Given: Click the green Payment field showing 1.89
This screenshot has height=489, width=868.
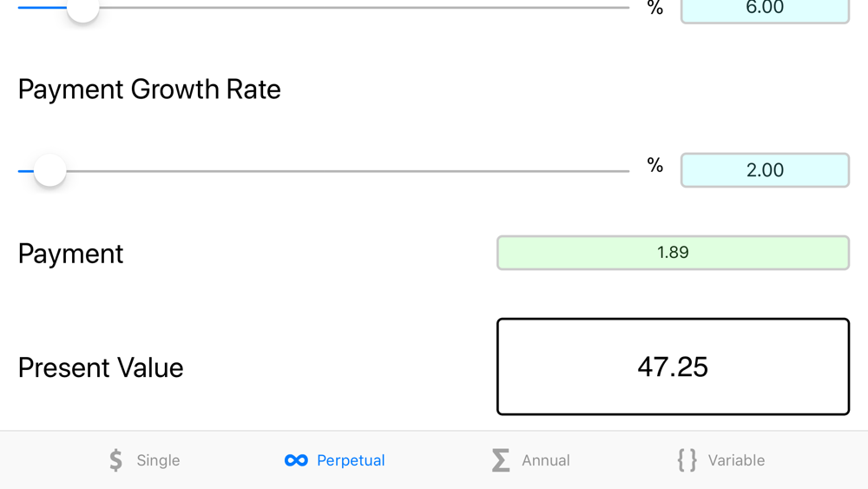Looking at the screenshot, I should (x=673, y=253).
